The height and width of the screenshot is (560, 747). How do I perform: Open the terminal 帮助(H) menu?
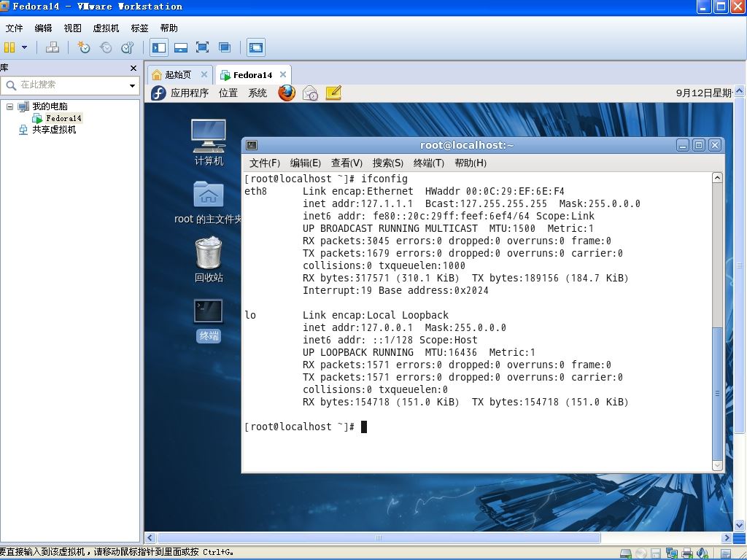(x=471, y=163)
